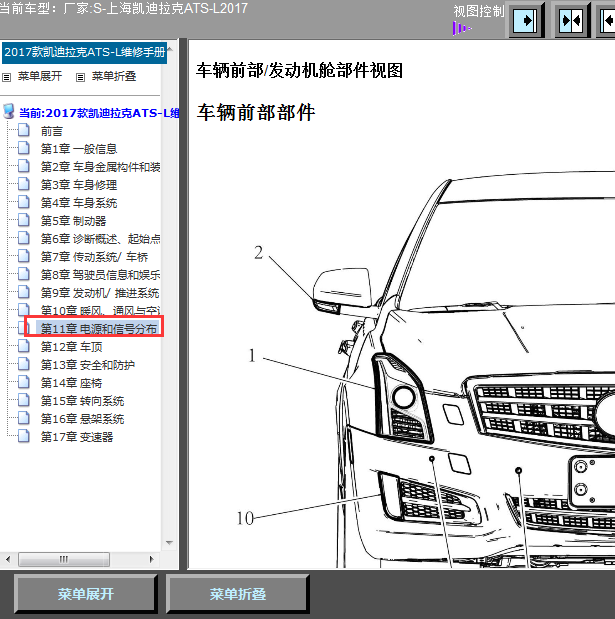Click page icon beside 第9章 发动机

[x=24, y=292]
